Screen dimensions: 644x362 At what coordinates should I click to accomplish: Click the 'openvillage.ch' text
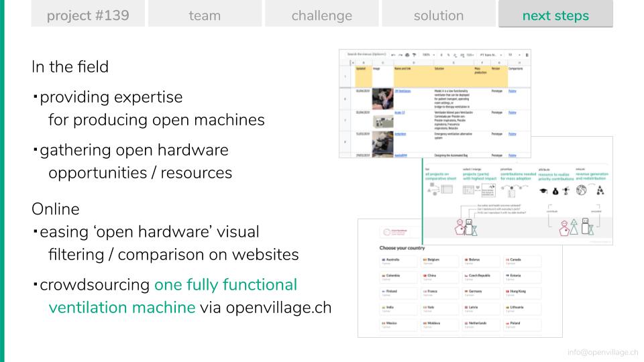click(278, 308)
